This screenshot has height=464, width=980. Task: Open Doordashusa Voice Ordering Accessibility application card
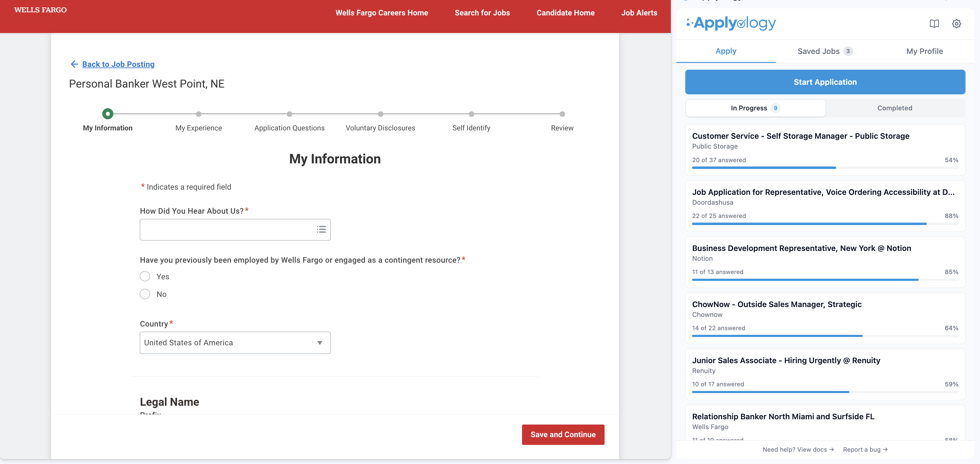coord(825,206)
